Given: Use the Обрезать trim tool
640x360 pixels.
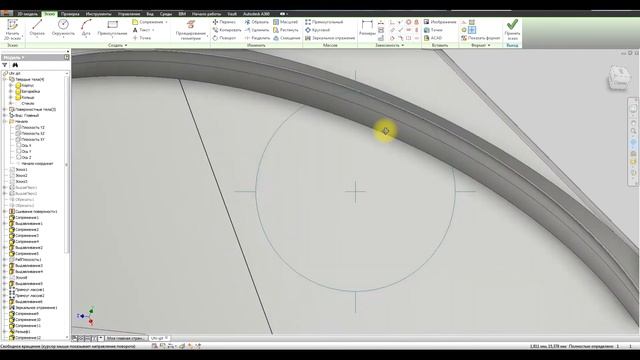Looking at the screenshot, I should tap(256, 22).
